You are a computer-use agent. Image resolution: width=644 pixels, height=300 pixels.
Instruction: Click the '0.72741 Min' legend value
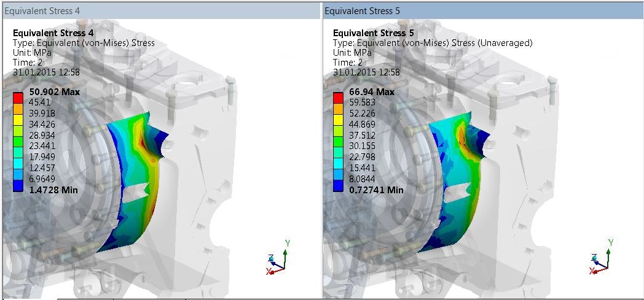point(376,190)
